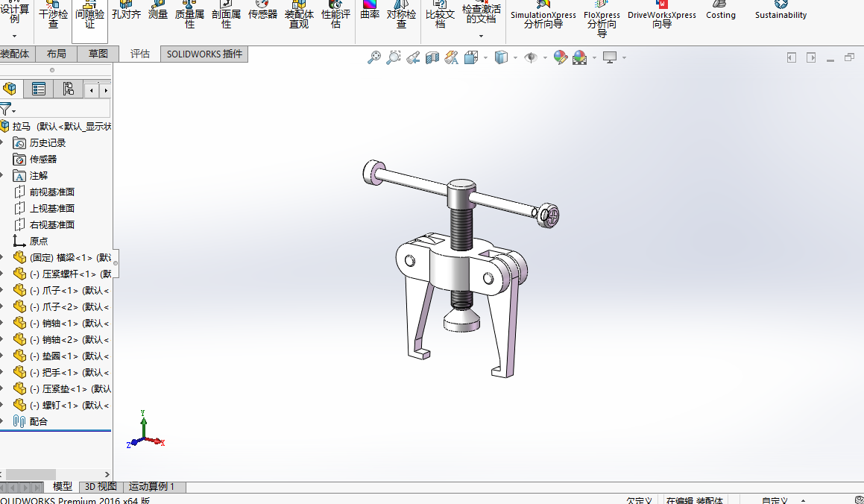Click the 传感器 ribbon tool
The height and width of the screenshot is (504, 864).
(263, 10)
